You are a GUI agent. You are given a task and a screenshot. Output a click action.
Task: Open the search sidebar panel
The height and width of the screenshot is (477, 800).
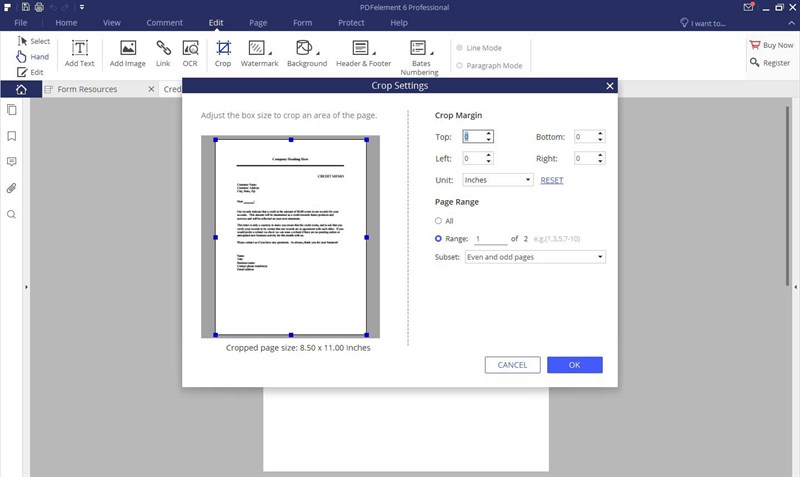point(11,214)
